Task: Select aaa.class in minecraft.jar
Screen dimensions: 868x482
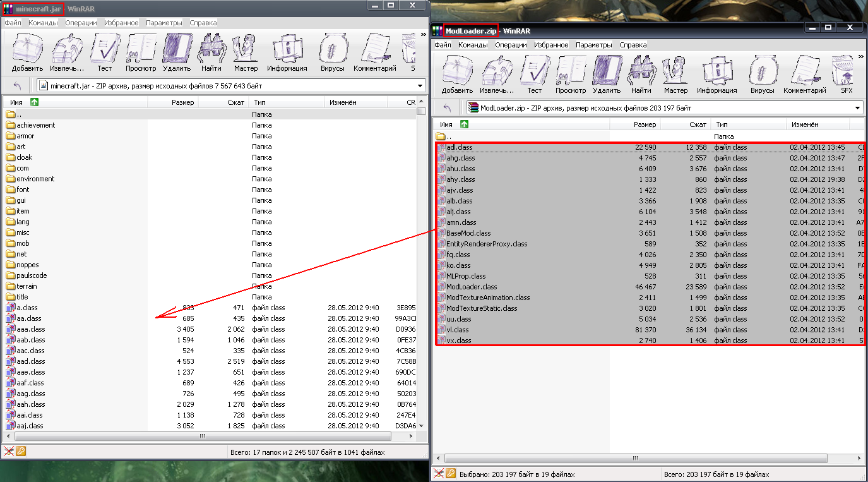Action: click(x=26, y=329)
